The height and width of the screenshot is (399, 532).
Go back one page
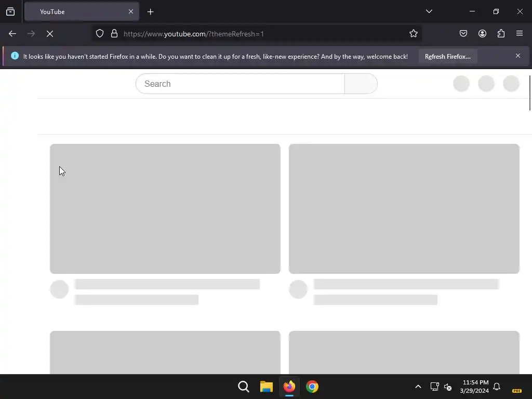pyautogui.click(x=12, y=34)
